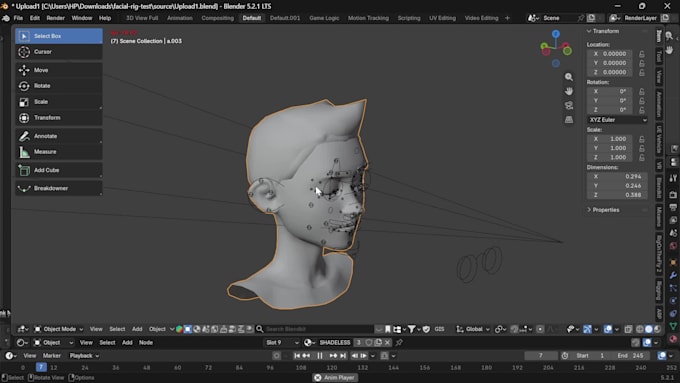
Task: Use the Measure ruler tool
Action: [x=59, y=152]
